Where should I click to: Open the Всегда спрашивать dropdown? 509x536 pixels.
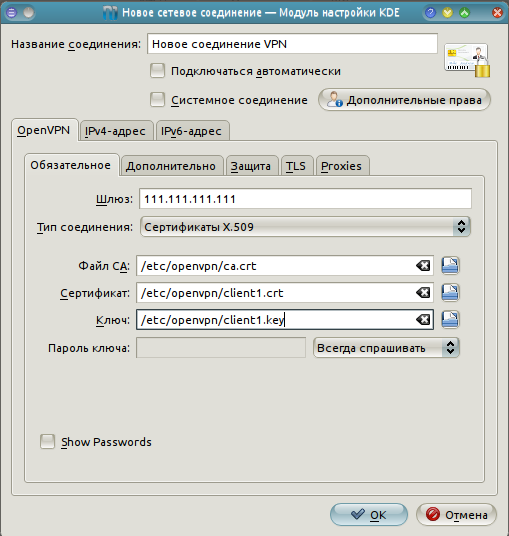[386, 348]
